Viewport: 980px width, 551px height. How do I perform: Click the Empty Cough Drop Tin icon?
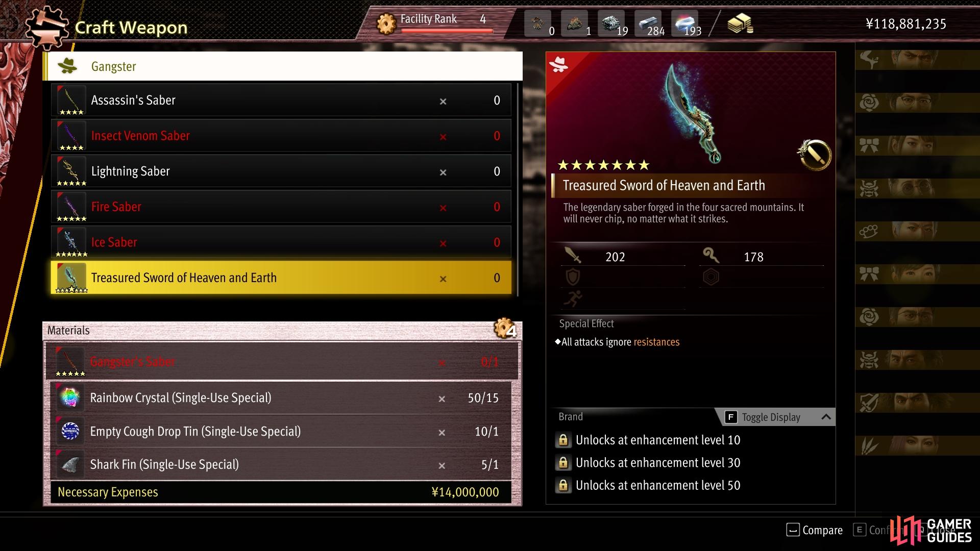click(x=70, y=431)
